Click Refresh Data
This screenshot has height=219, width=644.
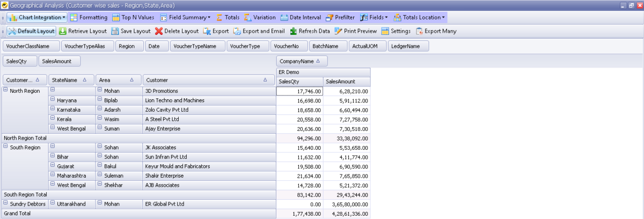(310, 31)
